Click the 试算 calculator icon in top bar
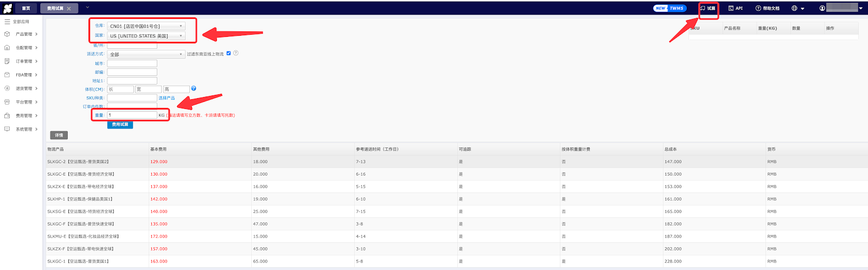This screenshot has width=868, height=270. point(703,8)
